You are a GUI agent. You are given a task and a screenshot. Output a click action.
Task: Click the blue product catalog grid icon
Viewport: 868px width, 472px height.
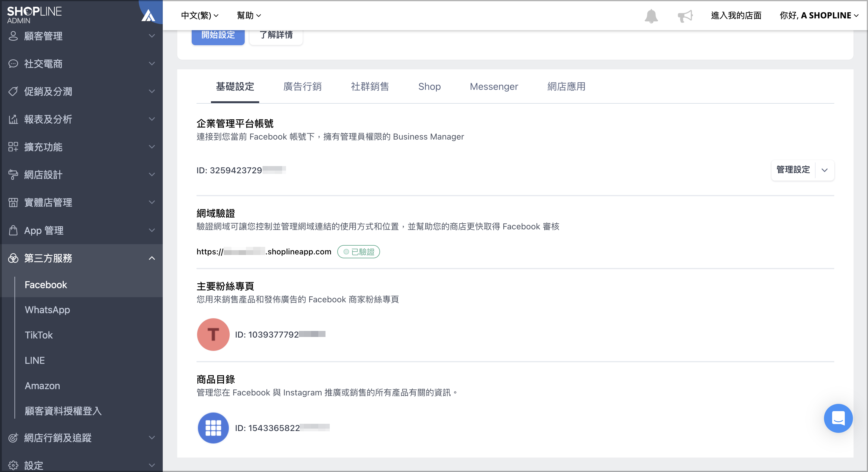[x=213, y=428]
